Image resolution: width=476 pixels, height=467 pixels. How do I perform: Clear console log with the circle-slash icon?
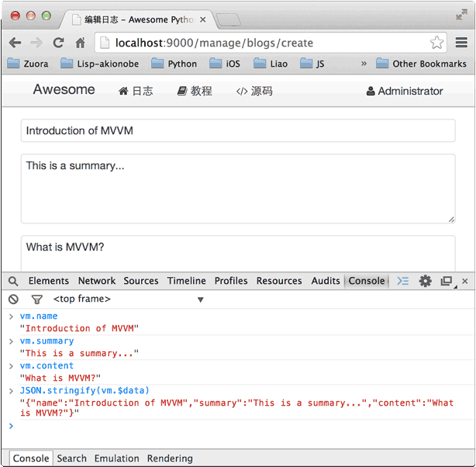click(x=13, y=299)
